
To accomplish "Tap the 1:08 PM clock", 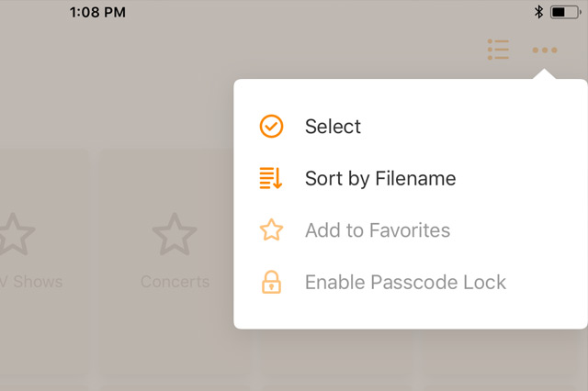I will [x=97, y=12].
